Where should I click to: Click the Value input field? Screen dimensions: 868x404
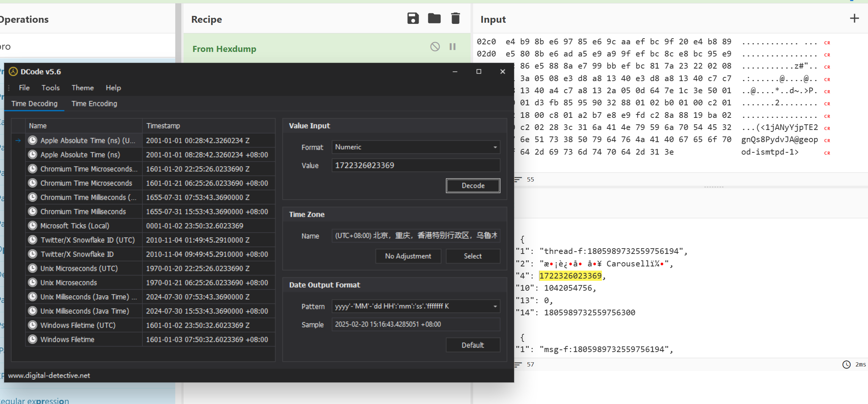[x=416, y=165]
